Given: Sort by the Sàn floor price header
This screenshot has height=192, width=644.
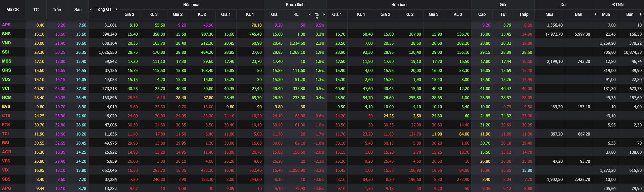Looking at the screenshot, I should click(78, 10).
